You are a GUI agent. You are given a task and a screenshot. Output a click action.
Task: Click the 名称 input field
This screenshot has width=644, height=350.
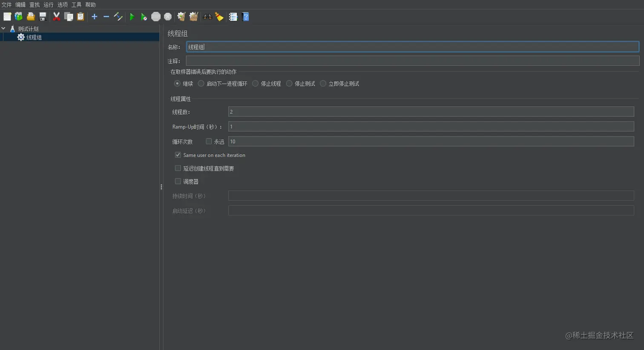[x=413, y=47]
